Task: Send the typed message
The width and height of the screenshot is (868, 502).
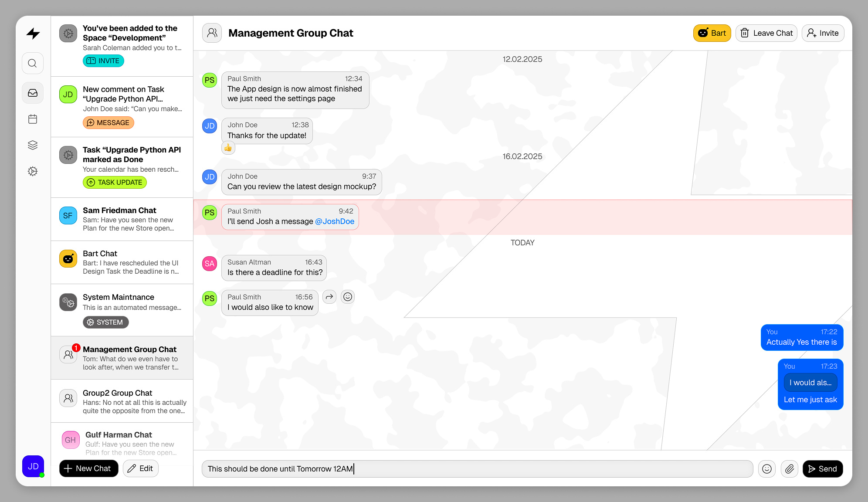Action: tap(822, 469)
